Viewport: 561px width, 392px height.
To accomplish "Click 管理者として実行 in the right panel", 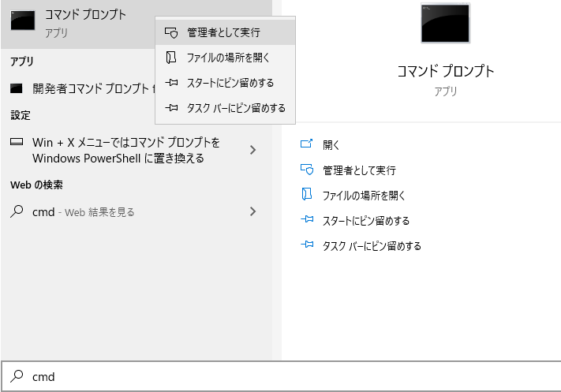I will pos(359,170).
